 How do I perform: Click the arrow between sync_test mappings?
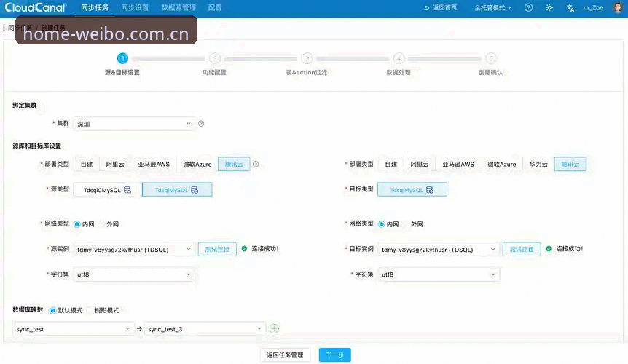click(139, 329)
